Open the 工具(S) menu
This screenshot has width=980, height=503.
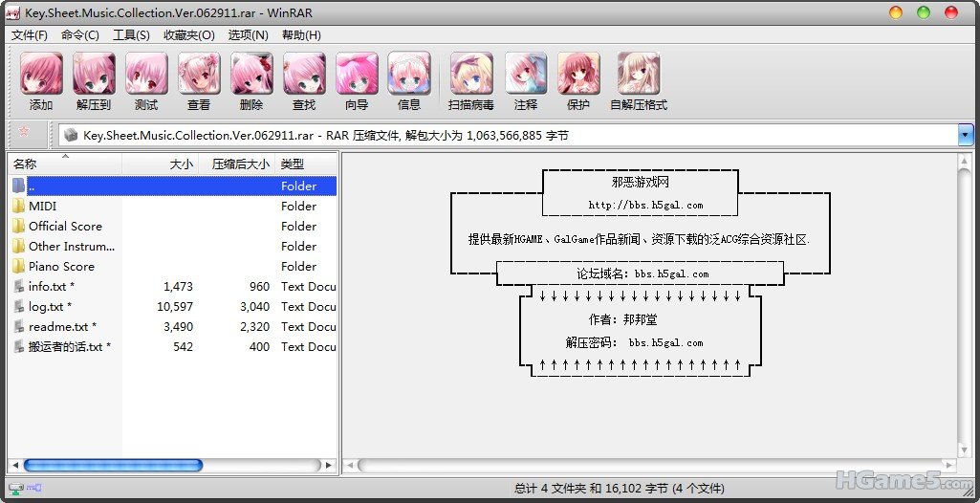point(131,35)
